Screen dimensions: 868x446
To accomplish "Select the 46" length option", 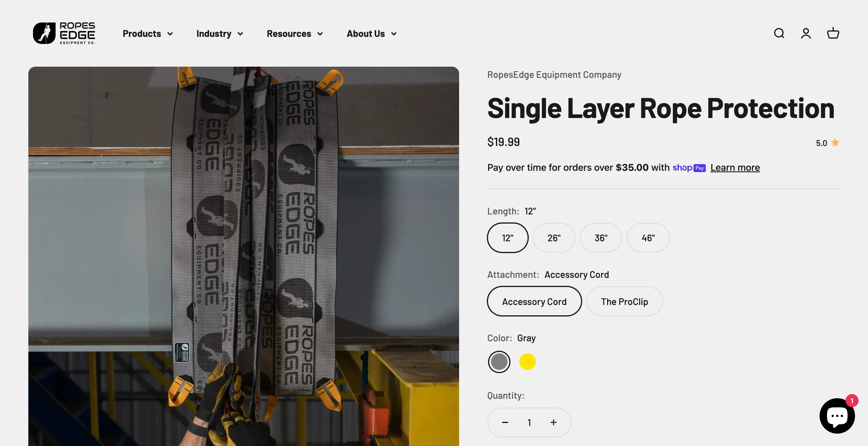I will click(648, 238).
